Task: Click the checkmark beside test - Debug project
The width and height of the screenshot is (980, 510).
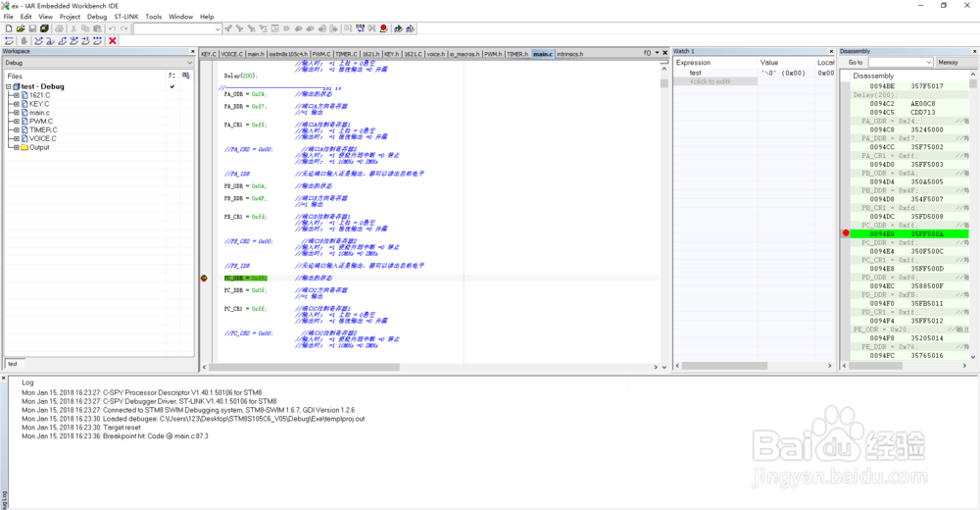Action: coord(172,86)
